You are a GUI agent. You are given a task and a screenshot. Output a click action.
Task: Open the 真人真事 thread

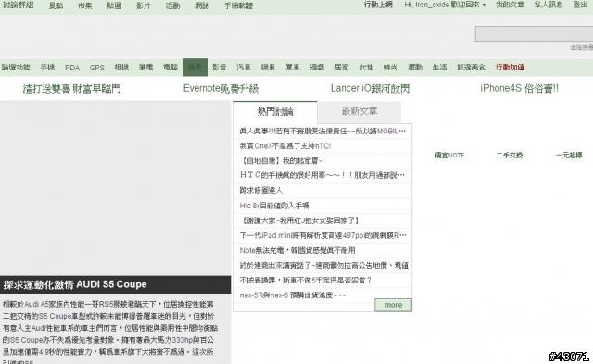(x=322, y=132)
